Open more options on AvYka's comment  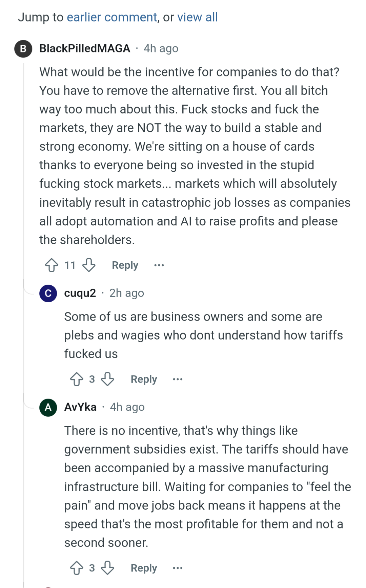[x=178, y=568]
